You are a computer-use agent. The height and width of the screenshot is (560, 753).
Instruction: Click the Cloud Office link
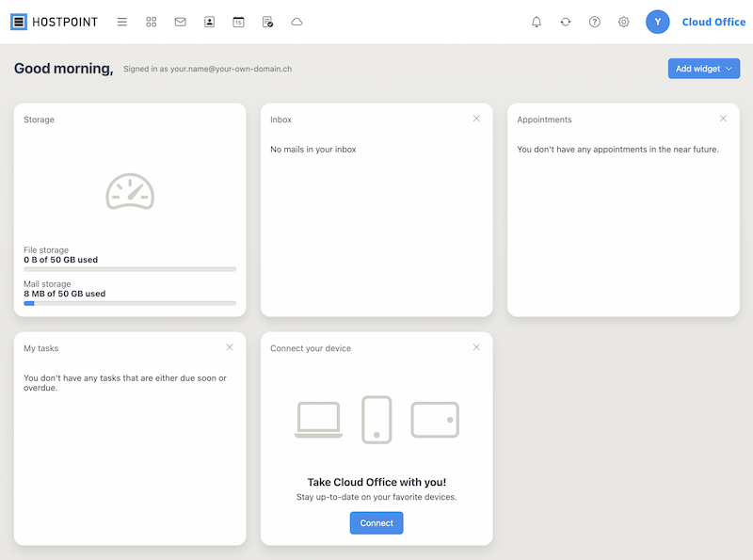713,22
